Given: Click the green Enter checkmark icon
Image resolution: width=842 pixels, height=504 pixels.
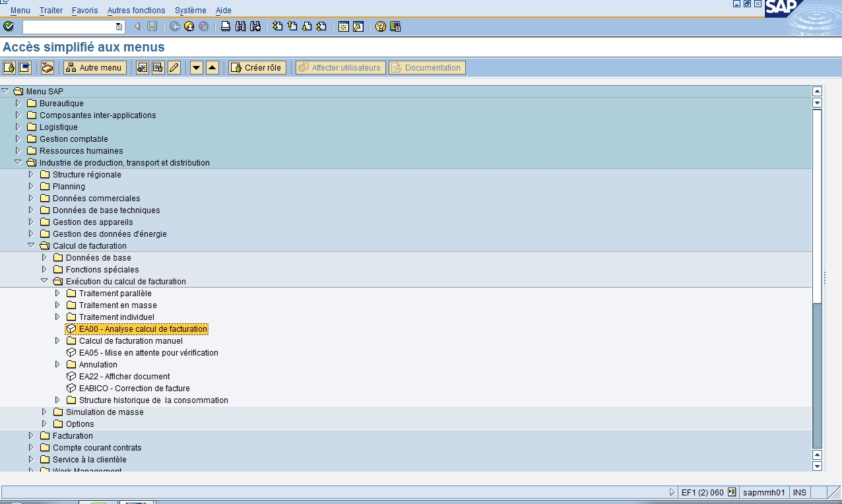Looking at the screenshot, I should click(x=9, y=26).
